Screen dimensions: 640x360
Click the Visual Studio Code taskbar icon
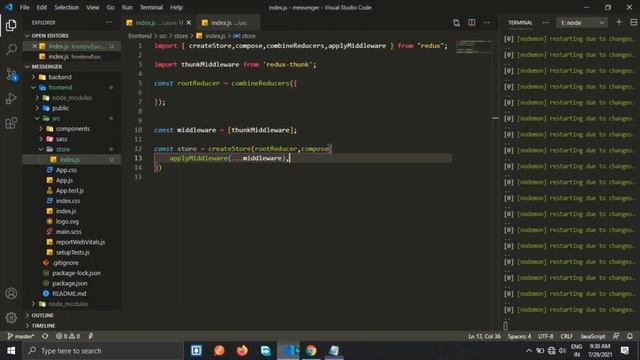click(289, 351)
